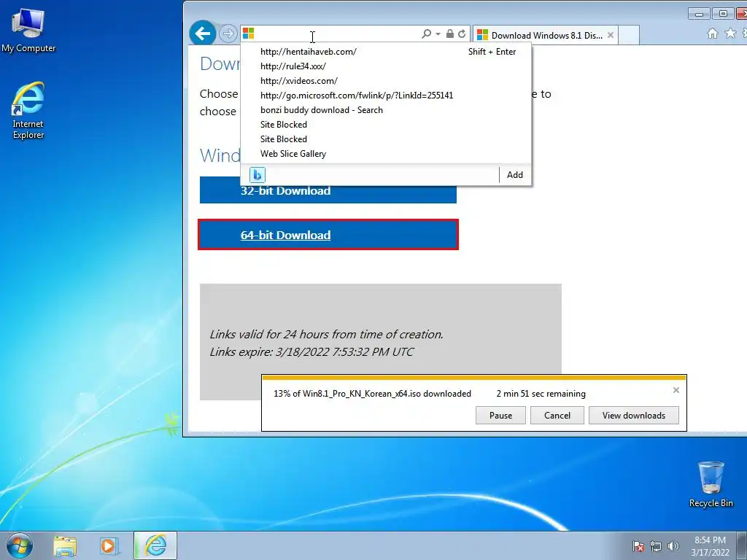The image size is (747, 560).
Task: Click the download progress text 13% of Win8.1_Pro_KN_Korean_x64.iso
Action: pyautogui.click(x=372, y=394)
